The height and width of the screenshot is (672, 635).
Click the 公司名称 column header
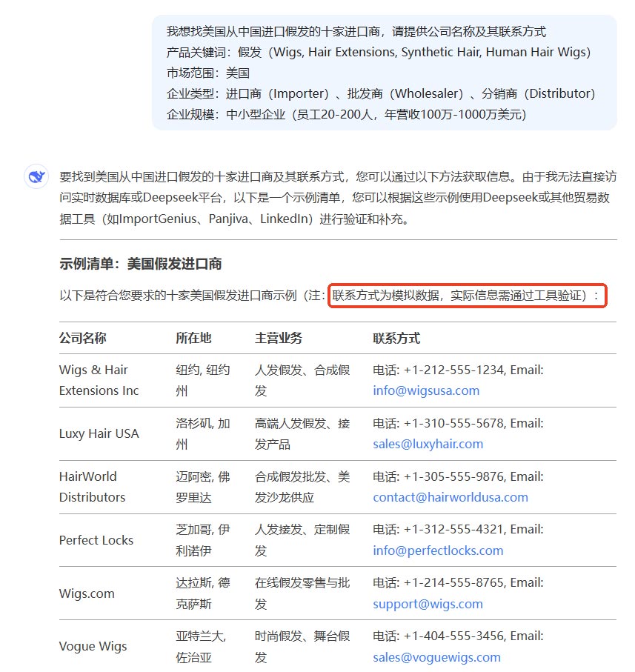coord(82,338)
